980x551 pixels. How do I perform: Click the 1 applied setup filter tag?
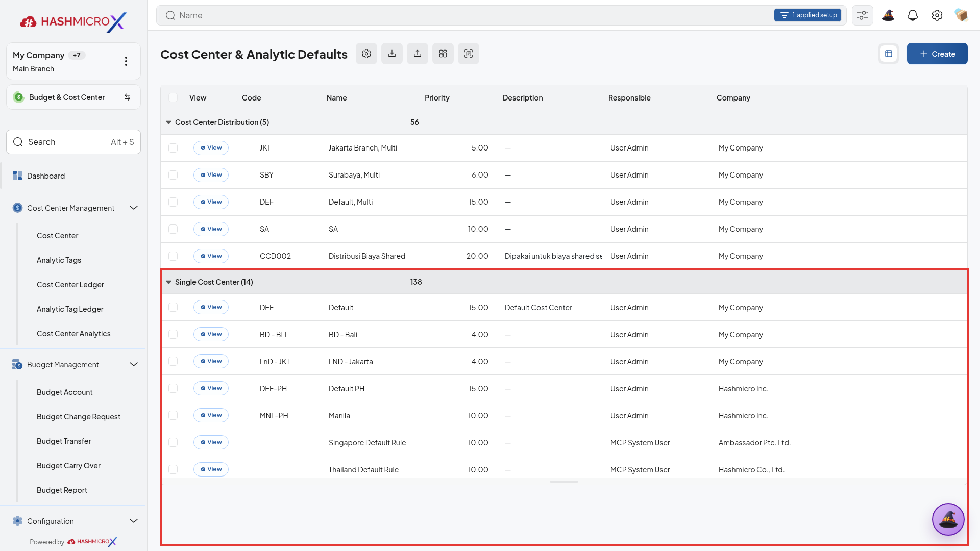click(x=807, y=15)
